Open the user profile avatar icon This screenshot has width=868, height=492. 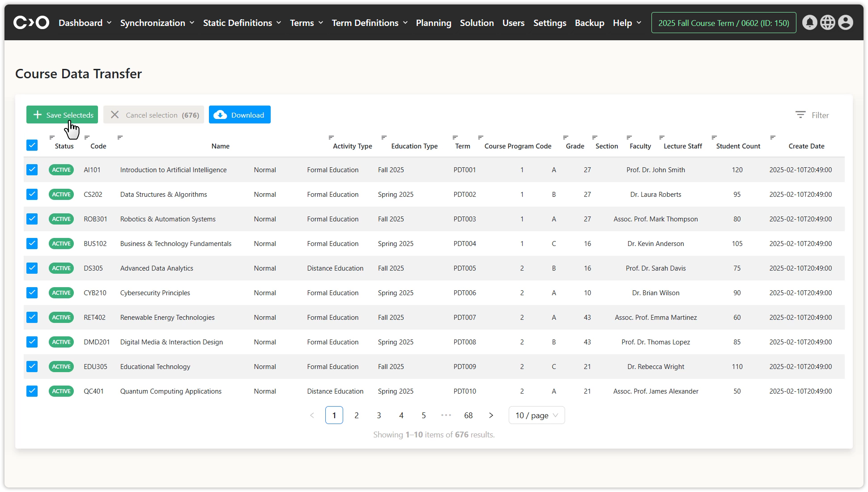tap(845, 22)
